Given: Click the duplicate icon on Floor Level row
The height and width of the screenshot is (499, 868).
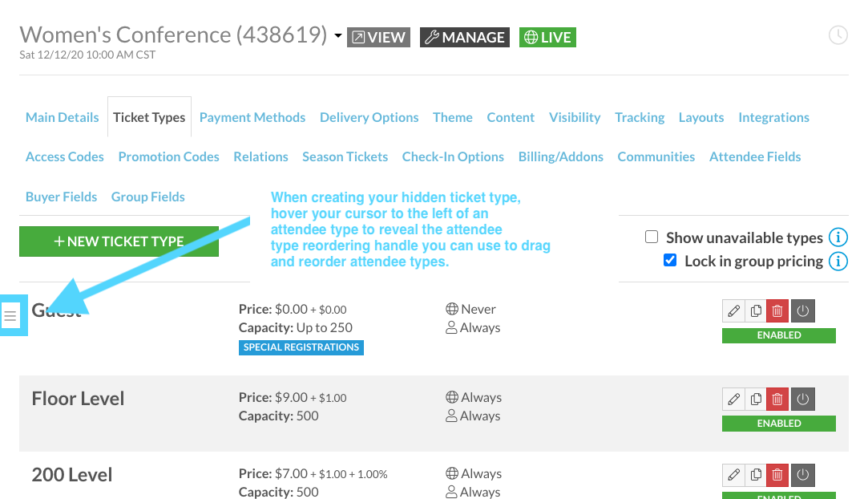Looking at the screenshot, I should 755,399.
